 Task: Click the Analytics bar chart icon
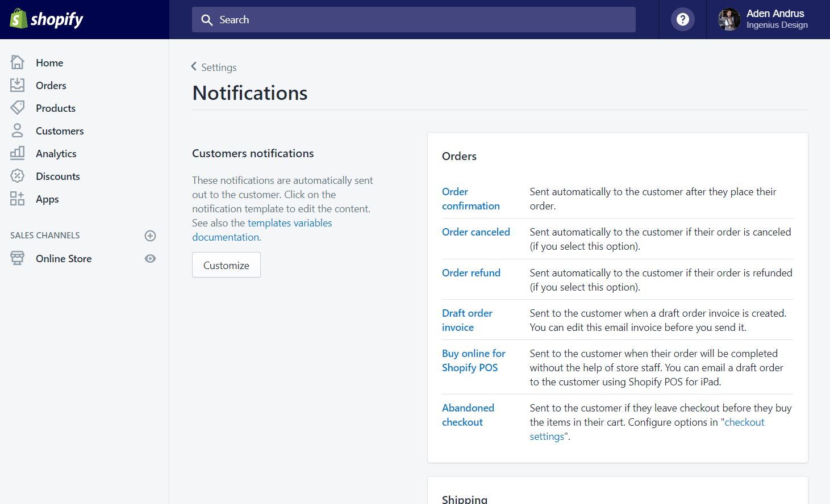(x=18, y=153)
